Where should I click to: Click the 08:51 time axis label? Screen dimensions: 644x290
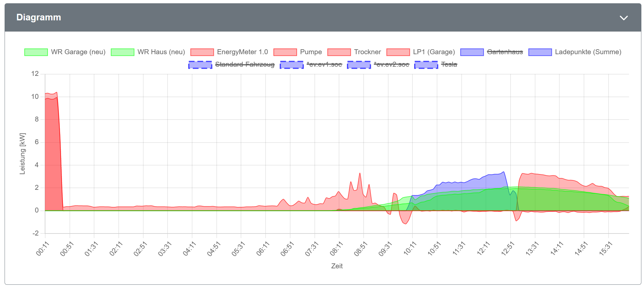click(x=361, y=249)
